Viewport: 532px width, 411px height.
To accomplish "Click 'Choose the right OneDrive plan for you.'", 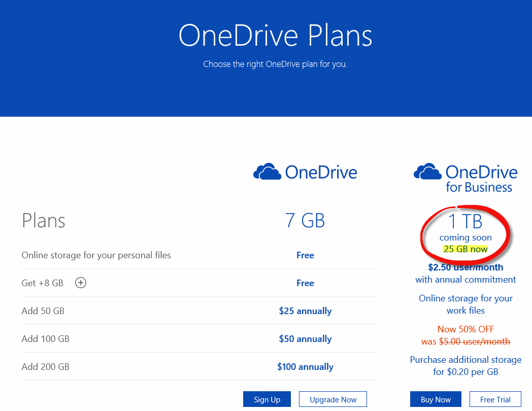I will point(275,64).
